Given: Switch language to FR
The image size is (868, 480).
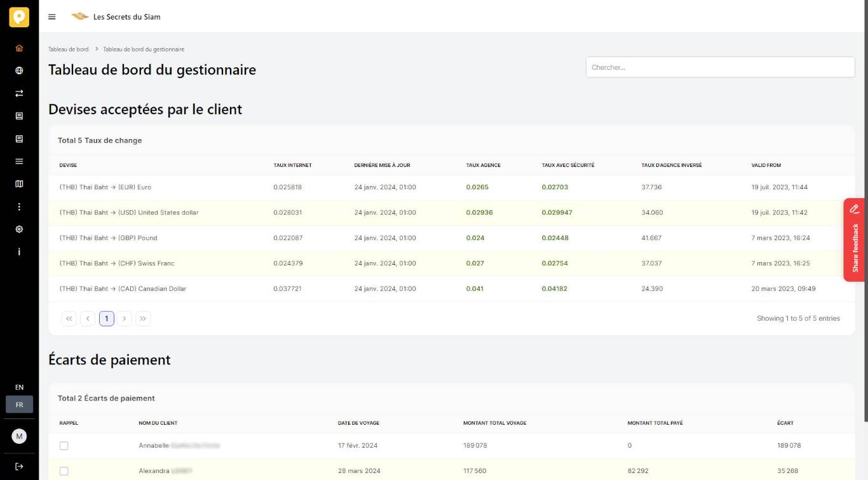Looking at the screenshot, I should point(19,404).
